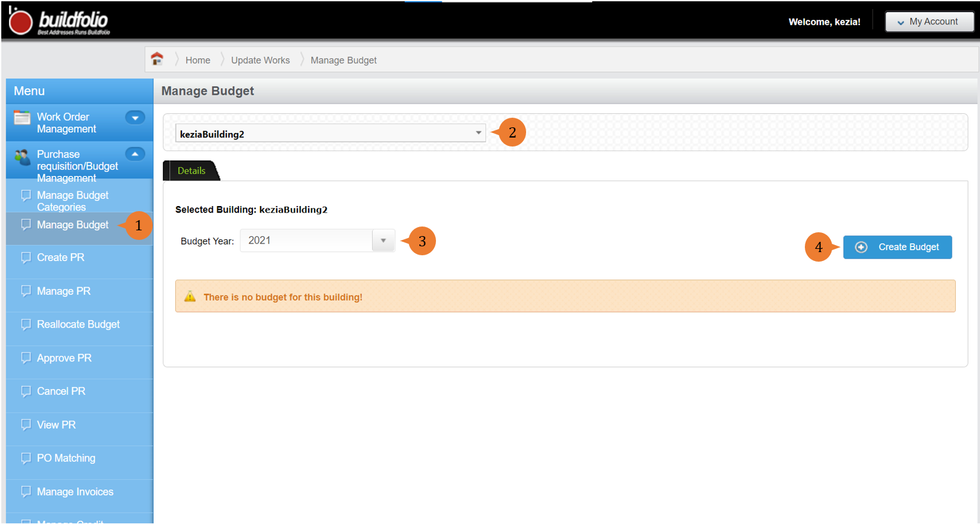Follow the Home breadcrumb link
Viewport: 980px width, 524px height.
coord(198,60)
